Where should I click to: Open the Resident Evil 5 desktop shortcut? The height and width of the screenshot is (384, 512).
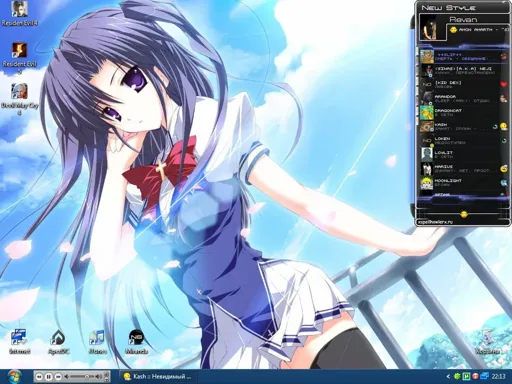[19, 57]
